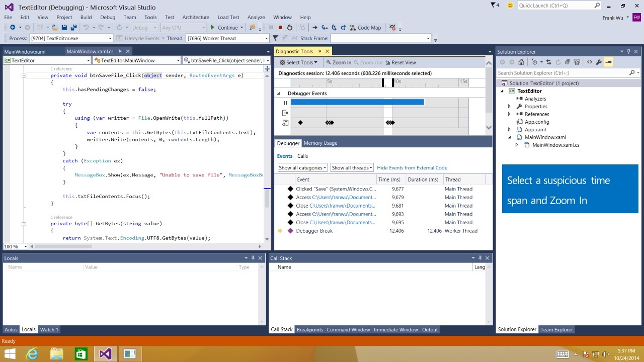Click the Open File folder icon
The width and height of the screenshot is (644, 362).
[x=54, y=28]
